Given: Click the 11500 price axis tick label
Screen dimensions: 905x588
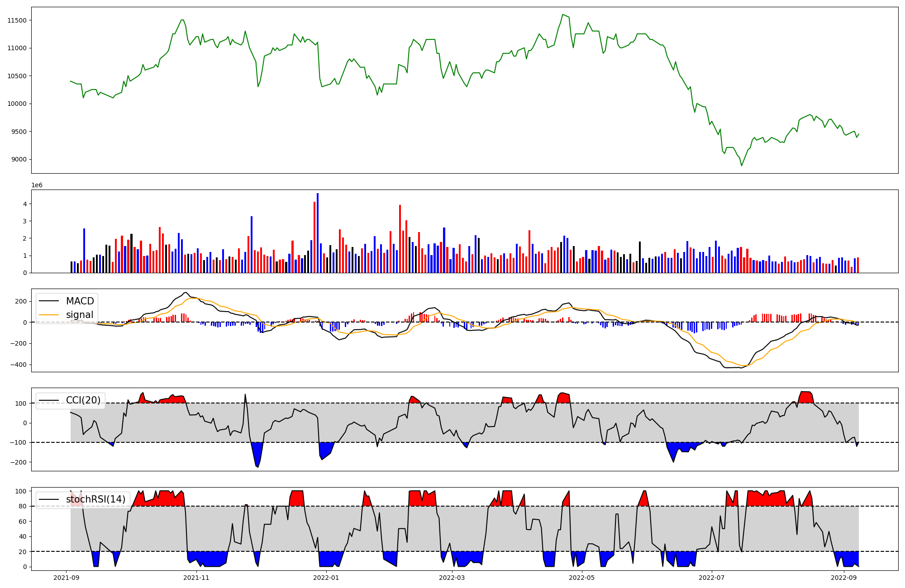Looking at the screenshot, I should (17, 20).
